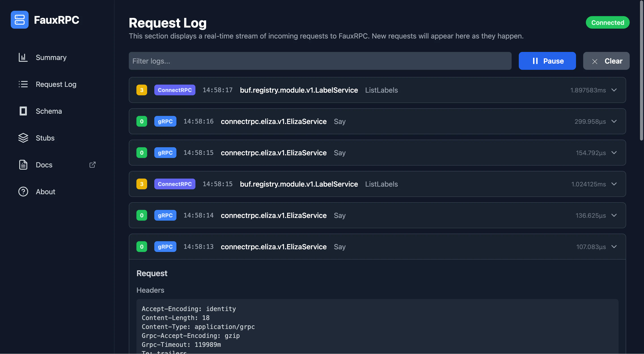This screenshot has height=354, width=644.
Task: Collapse the expanded 14:58:13 Say request
Action: click(614, 247)
